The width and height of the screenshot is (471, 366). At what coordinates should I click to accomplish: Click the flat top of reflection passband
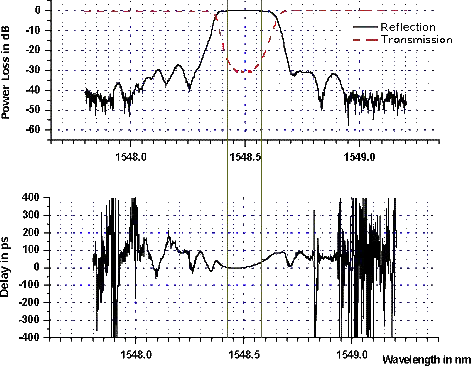243,11
